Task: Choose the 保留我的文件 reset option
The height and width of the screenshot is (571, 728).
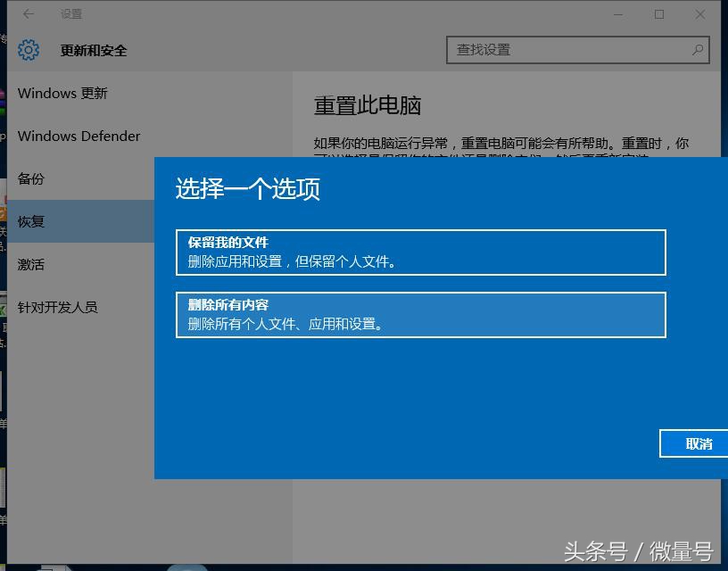Action: 419,252
